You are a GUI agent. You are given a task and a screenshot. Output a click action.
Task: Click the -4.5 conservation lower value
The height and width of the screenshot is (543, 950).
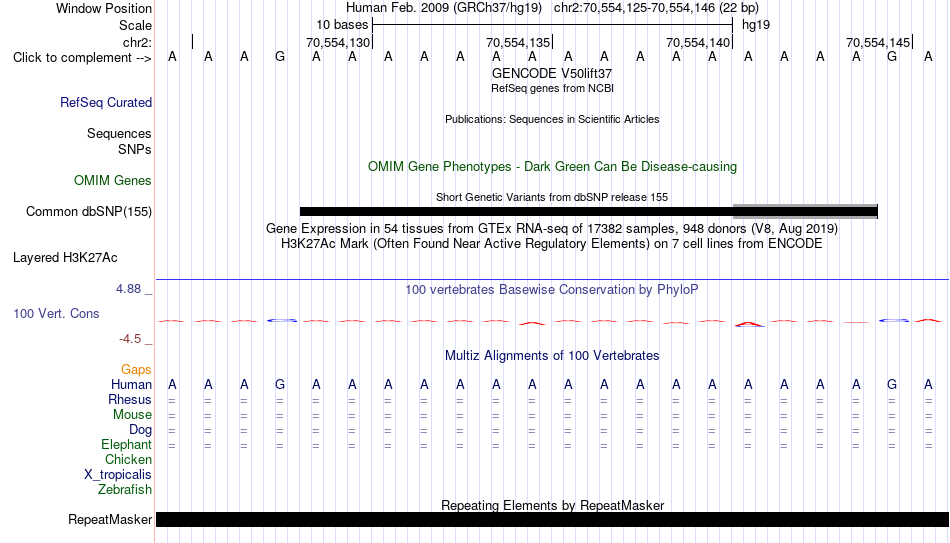[x=130, y=339]
